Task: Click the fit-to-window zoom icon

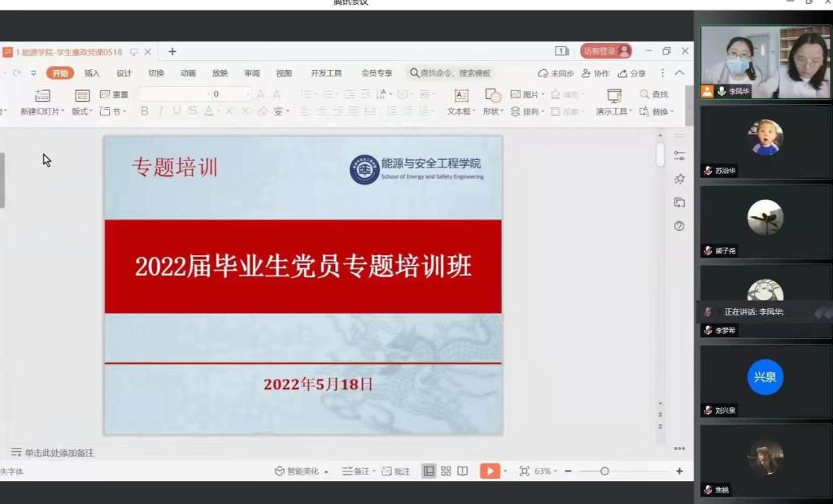Action: pos(525,471)
